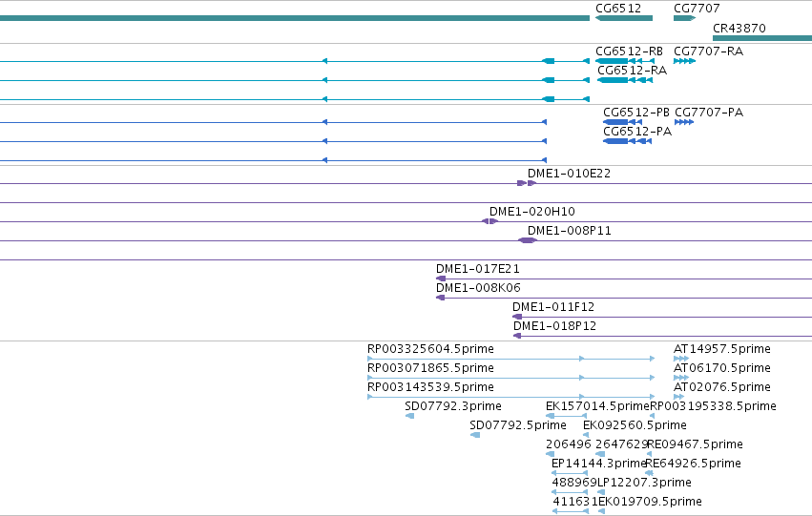Open the AT06170.5prime EST label
This screenshot has width=812, height=516.
click(722, 368)
